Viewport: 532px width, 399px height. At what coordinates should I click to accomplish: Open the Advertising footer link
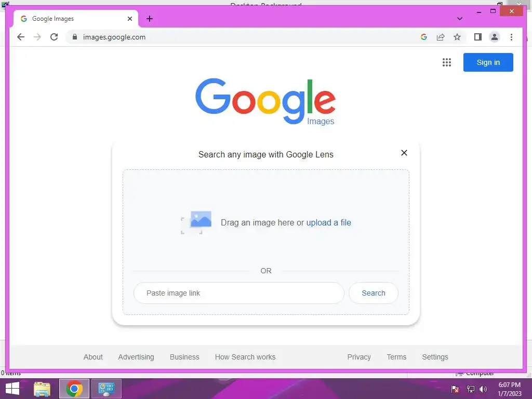pyautogui.click(x=136, y=357)
